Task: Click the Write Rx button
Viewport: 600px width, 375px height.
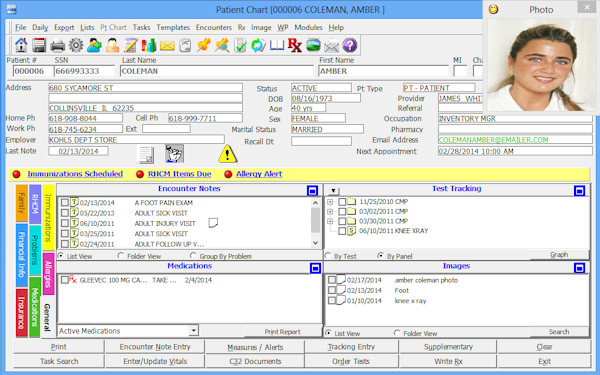Action: [x=448, y=361]
